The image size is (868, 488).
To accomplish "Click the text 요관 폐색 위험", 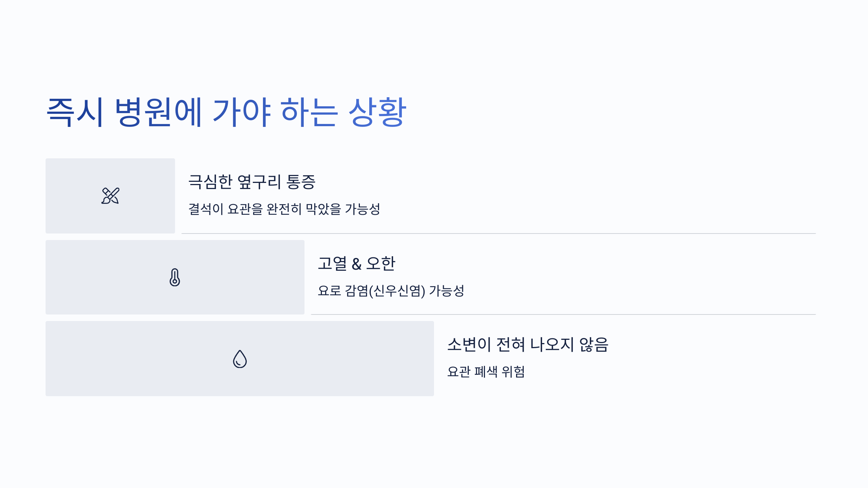I will 486,372.
